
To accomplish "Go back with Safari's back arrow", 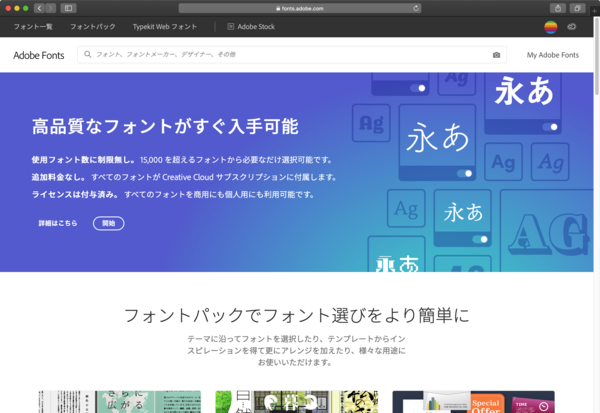I will pos(39,8).
